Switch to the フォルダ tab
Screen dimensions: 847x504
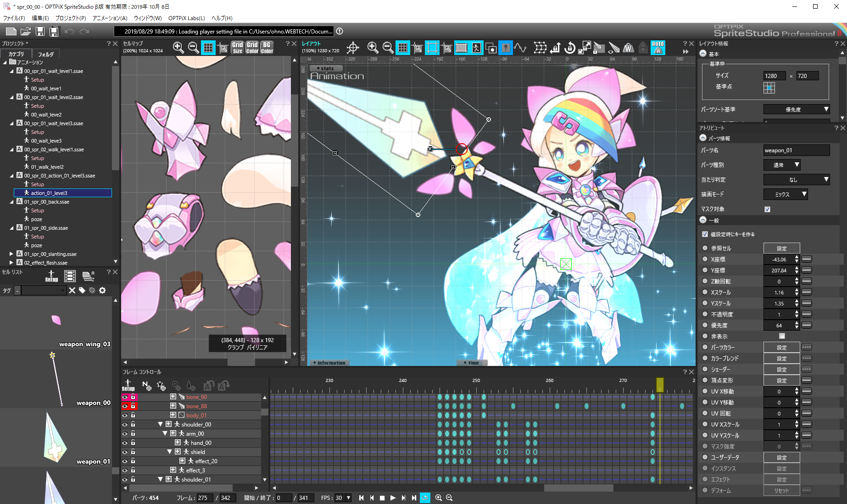46,54
